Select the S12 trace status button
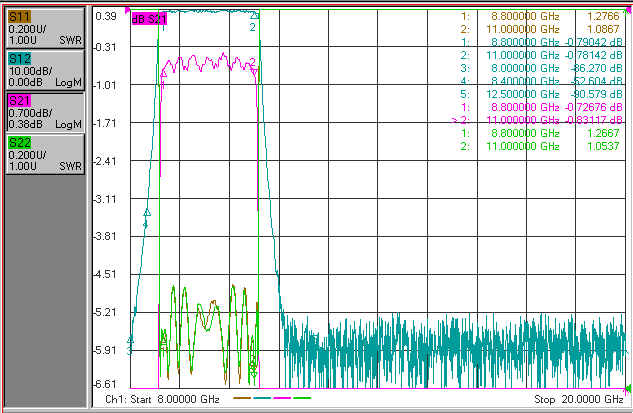633x413 pixels. point(45,70)
